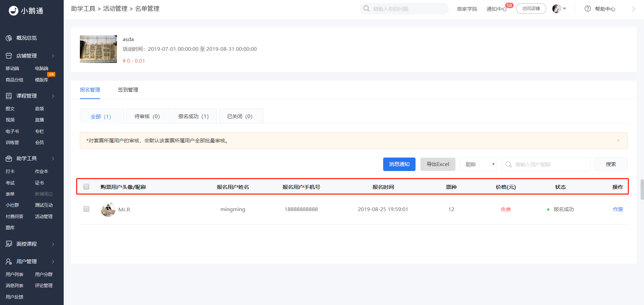
Task: Focus the 请输入用户昵称 input field
Action: point(546,164)
